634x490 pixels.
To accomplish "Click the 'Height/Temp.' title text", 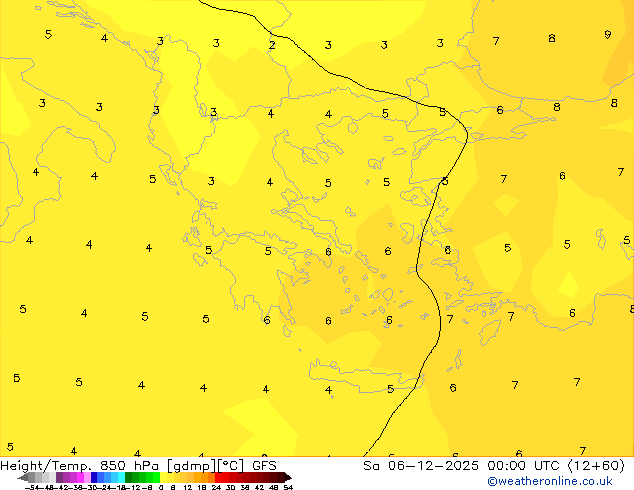I will pyautogui.click(x=46, y=466).
